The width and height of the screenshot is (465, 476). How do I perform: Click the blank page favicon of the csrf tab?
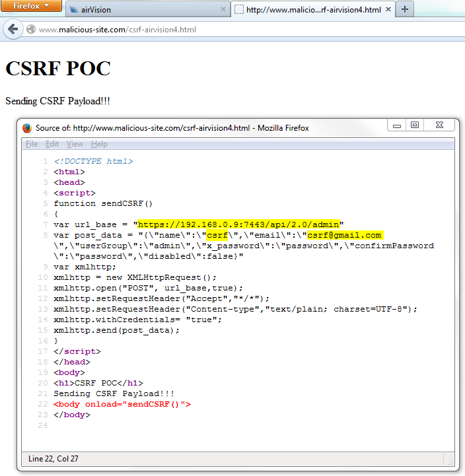239,10
